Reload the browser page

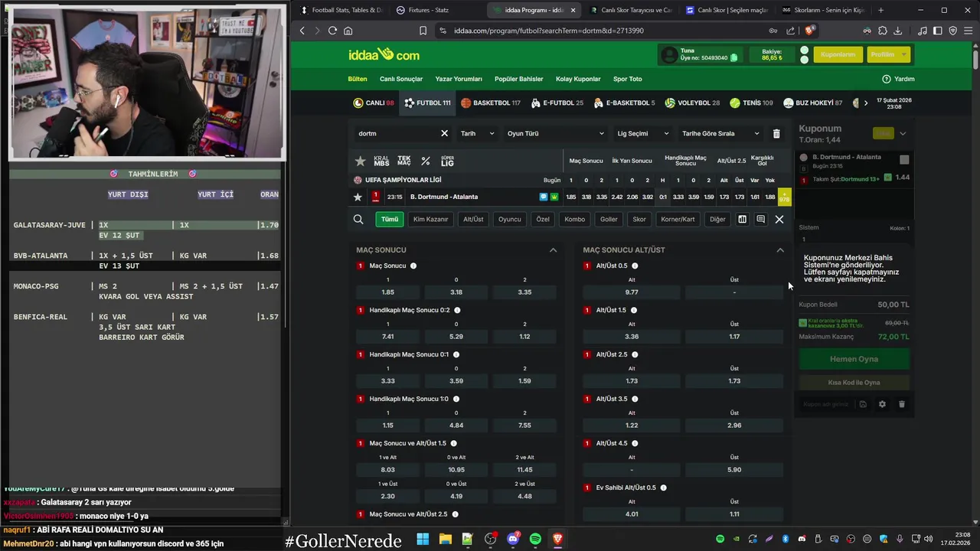tap(332, 31)
